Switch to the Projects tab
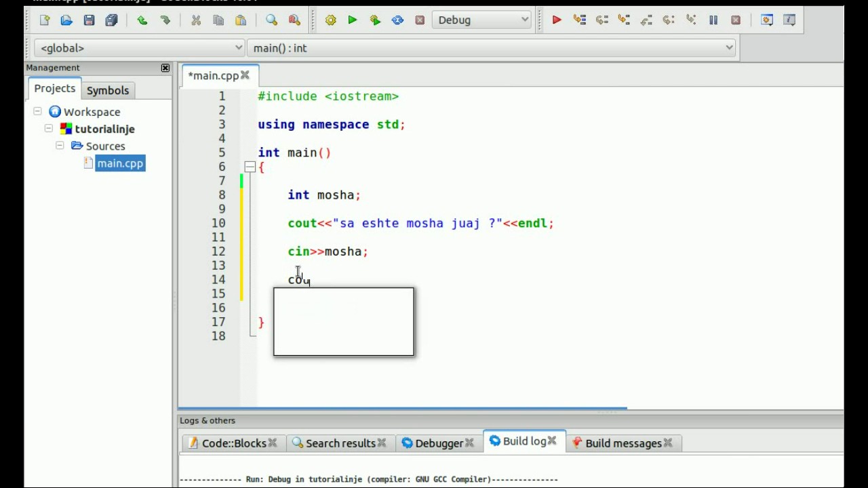Image resolution: width=868 pixels, height=488 pixels. click(55, 89)
